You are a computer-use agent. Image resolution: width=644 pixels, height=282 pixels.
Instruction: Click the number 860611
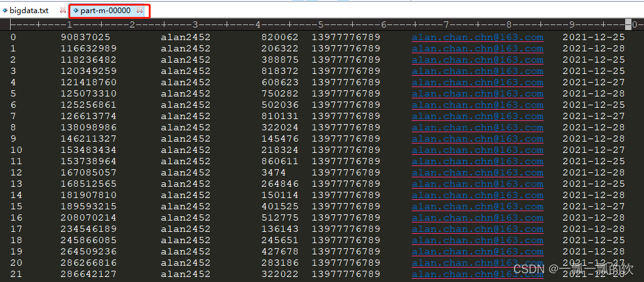280,161
